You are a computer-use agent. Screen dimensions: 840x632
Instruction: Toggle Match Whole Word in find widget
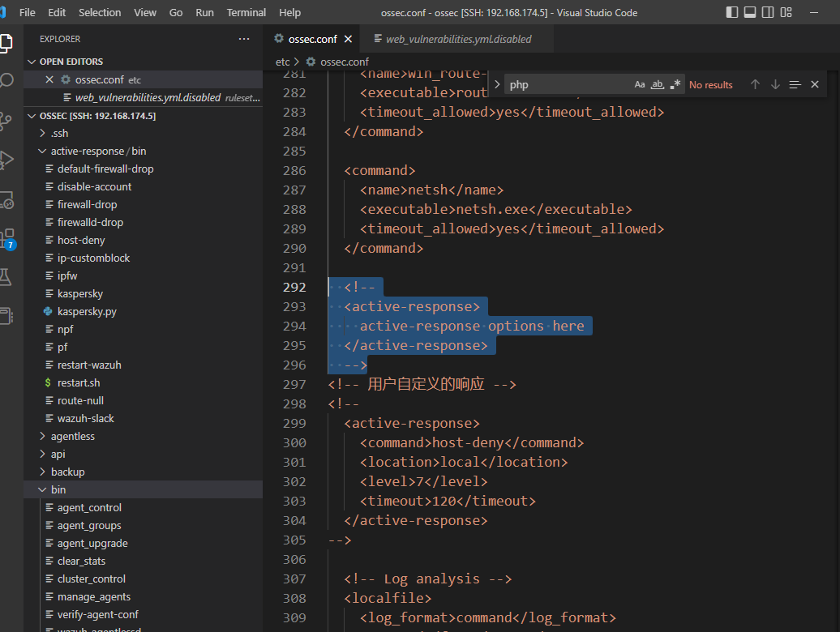[x=658, y=84]
